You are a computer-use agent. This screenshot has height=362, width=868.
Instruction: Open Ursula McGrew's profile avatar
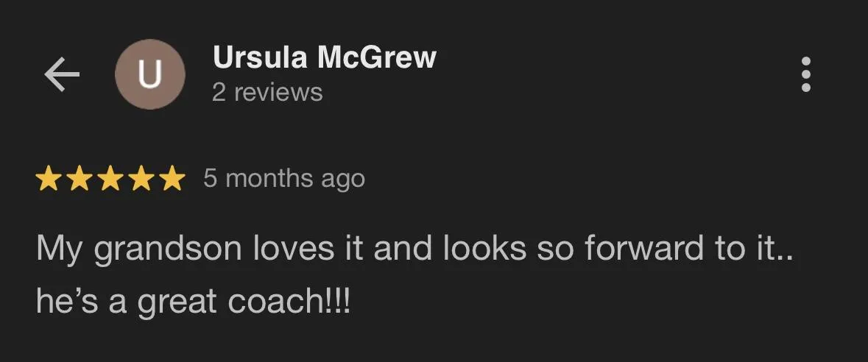(x=149, y=74)
